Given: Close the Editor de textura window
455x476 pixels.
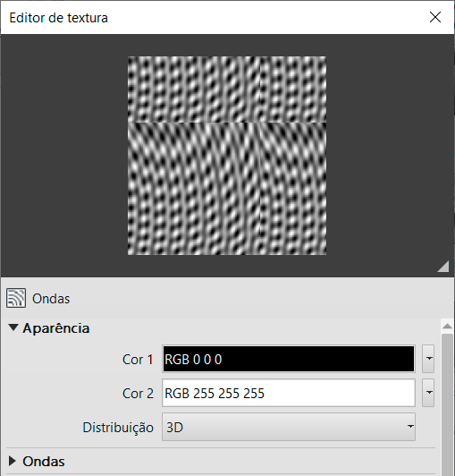Looking at the screenshot, I should [x=435, y=17].
